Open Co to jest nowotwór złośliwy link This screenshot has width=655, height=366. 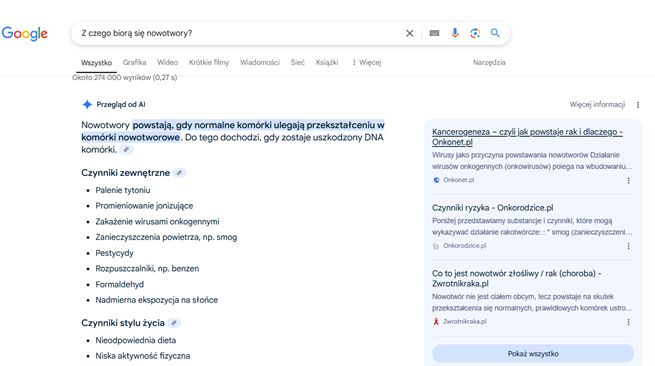(x=517, y=278)
